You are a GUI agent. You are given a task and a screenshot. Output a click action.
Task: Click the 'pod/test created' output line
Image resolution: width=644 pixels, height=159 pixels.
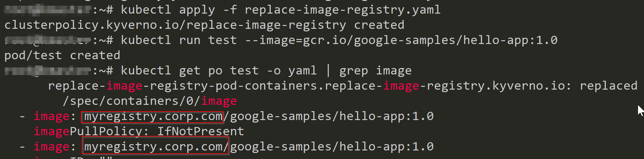62,55
